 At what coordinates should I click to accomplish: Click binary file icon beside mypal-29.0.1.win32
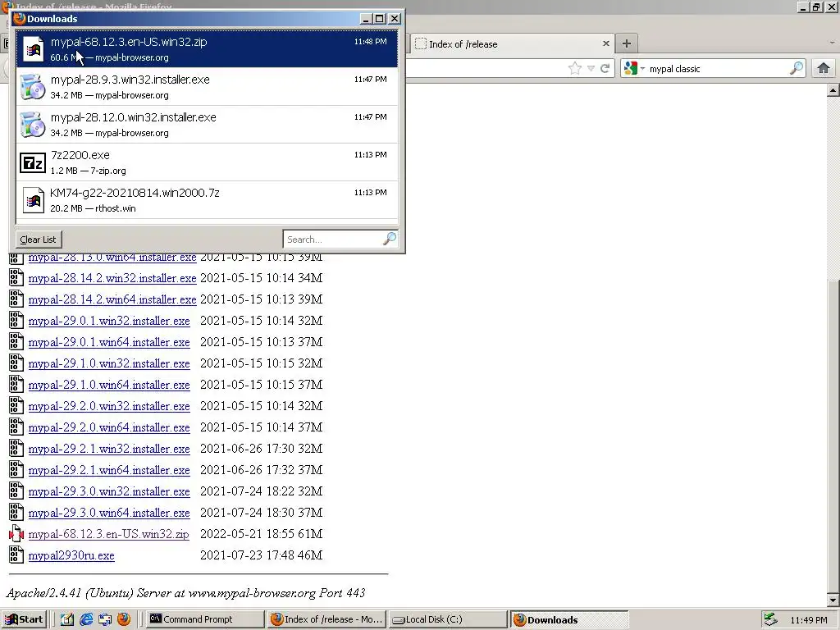point(16,321)
